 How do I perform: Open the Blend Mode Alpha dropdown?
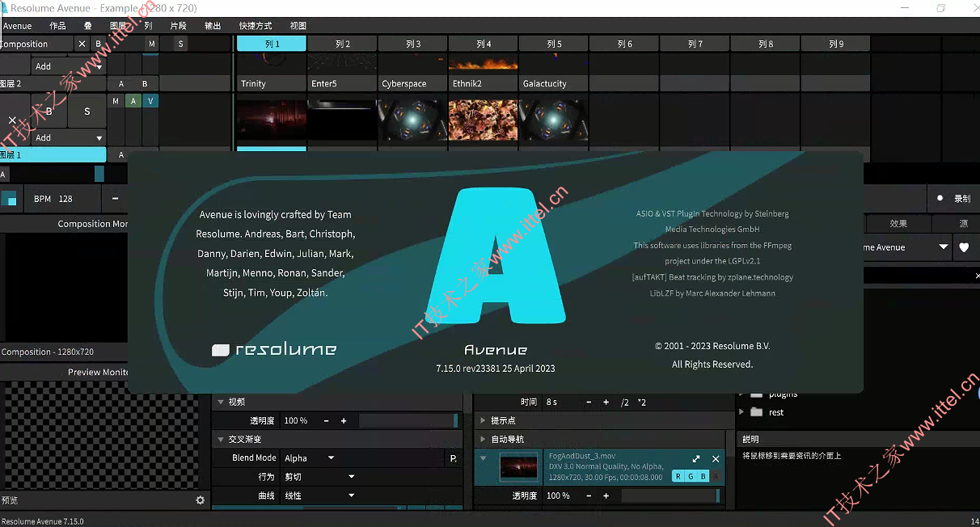click(x=309, y=457)
